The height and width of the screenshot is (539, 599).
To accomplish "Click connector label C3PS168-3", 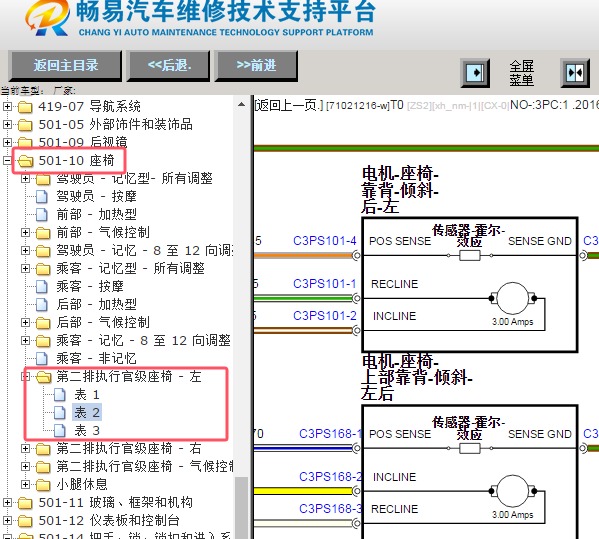I will (330, 508).
